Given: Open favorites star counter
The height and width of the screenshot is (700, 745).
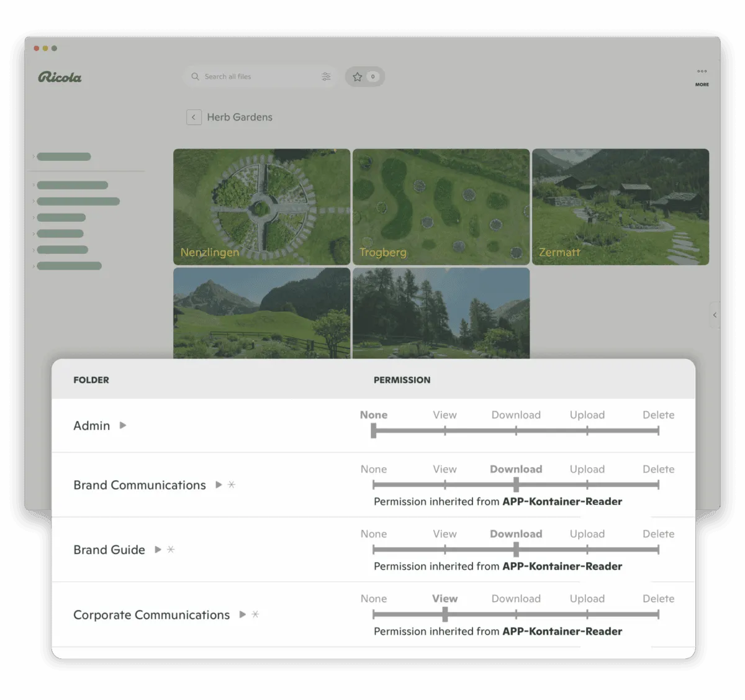Looking at the screenshot, I should point(365,76).
